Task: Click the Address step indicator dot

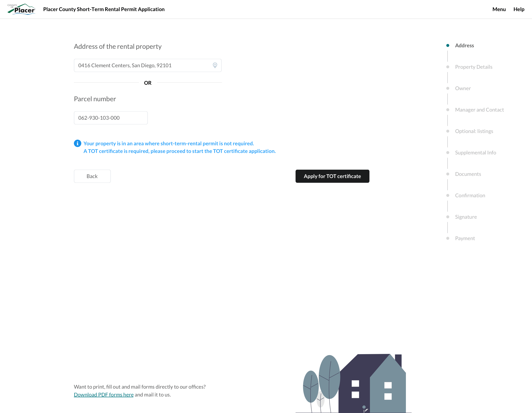Action: [x=448, y=45]
